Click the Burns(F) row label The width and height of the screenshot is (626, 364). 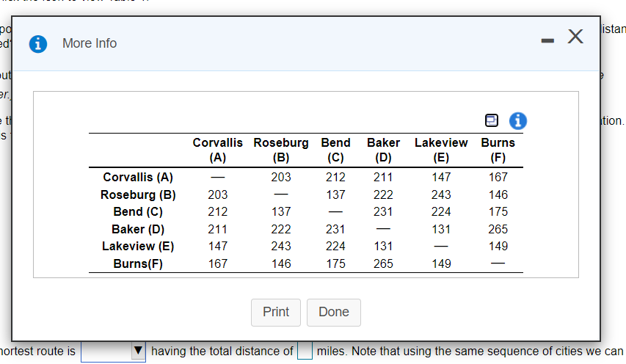pos(138,263)
